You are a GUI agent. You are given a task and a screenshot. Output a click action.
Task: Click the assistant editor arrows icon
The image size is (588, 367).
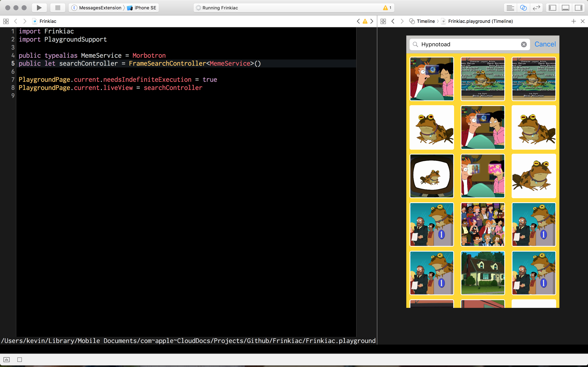(x=537, y=8)
